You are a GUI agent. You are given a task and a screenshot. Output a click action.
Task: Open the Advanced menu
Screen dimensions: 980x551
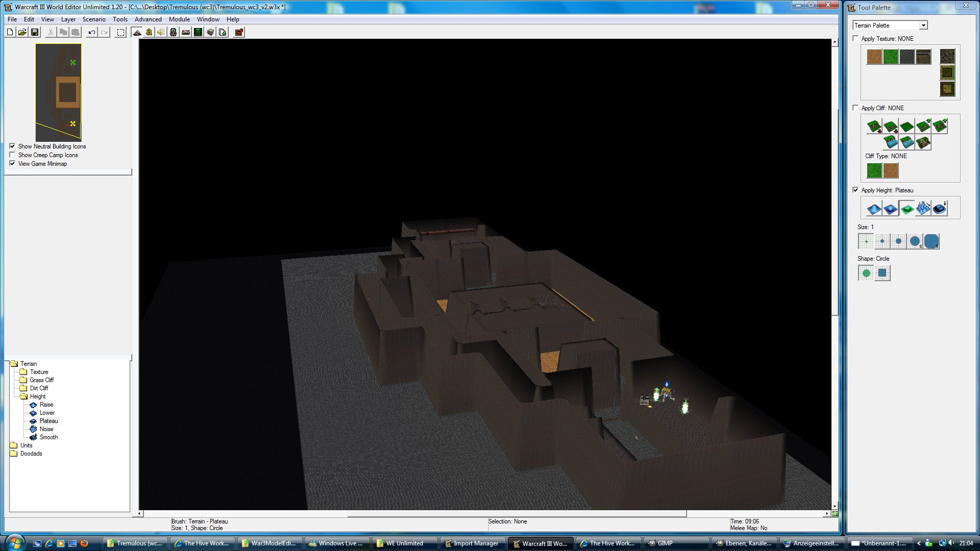tap(148, 19)
